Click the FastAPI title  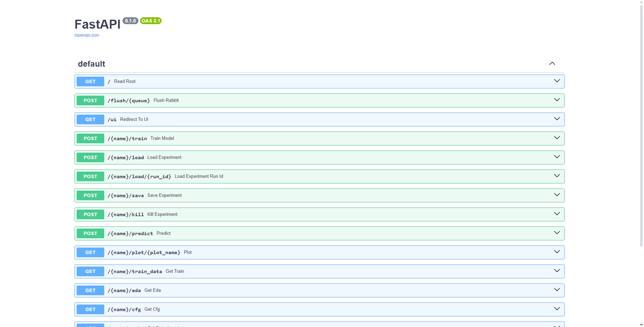pos(97,24)
